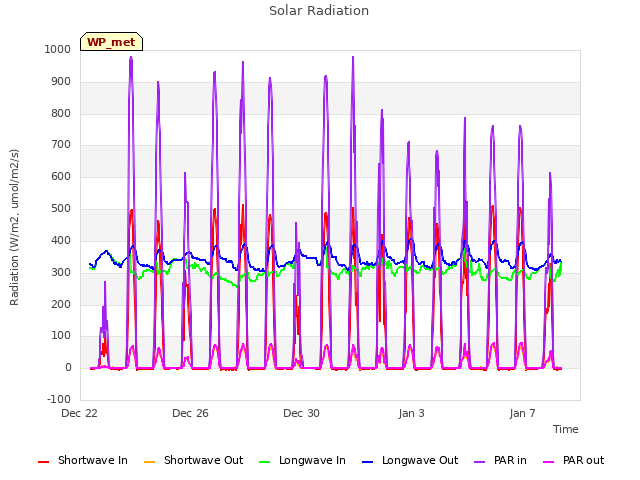This screenshot has width=640, height=480.
Task: Click the Time x-axis label
Action: [565, 429]
